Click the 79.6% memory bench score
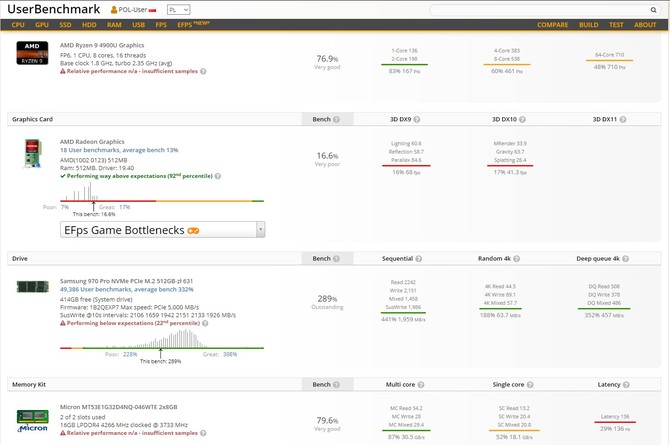Image resolution: width=670 pixels, height=445 pixels. [x=327, y=421]
